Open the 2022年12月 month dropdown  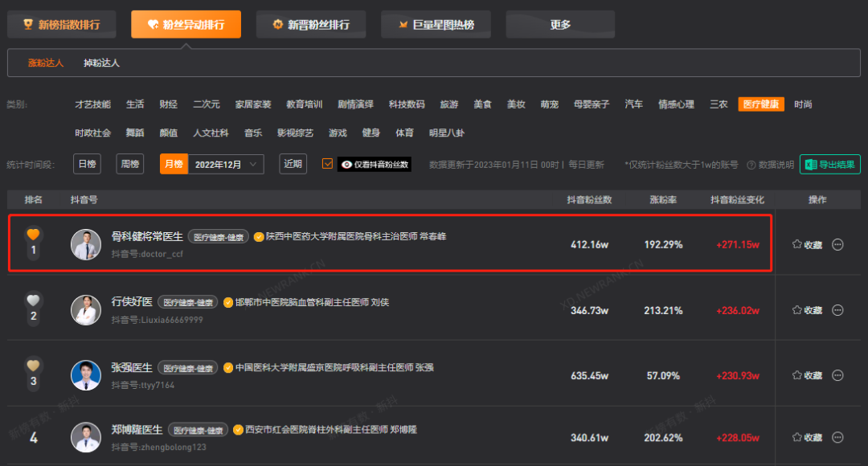click(x=226, y=165)
